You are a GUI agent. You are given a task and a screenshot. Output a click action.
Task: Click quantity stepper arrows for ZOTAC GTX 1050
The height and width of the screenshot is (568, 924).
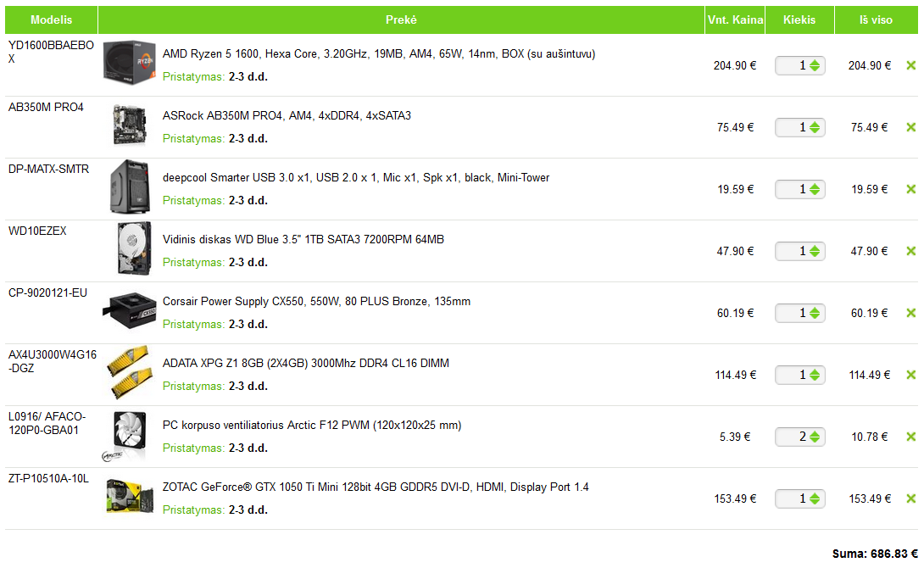coord(815,498)
